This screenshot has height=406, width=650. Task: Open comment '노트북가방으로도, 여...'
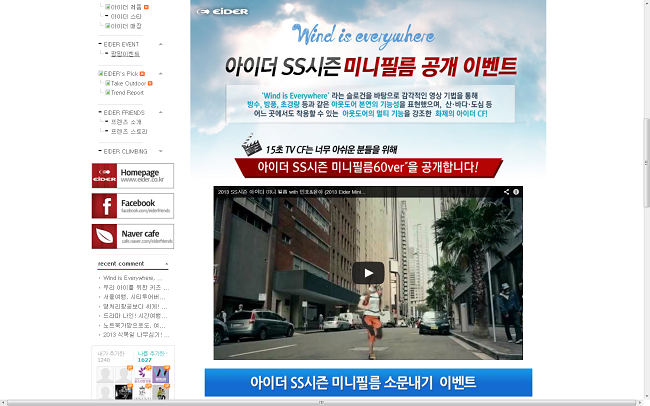(134, 326)
